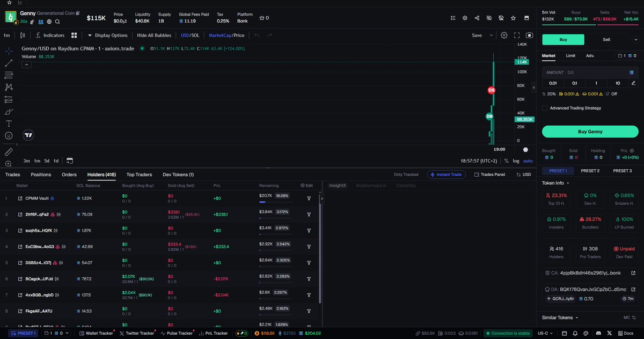Hide the token with the crossed-eye icon

[x=489, y=18]
